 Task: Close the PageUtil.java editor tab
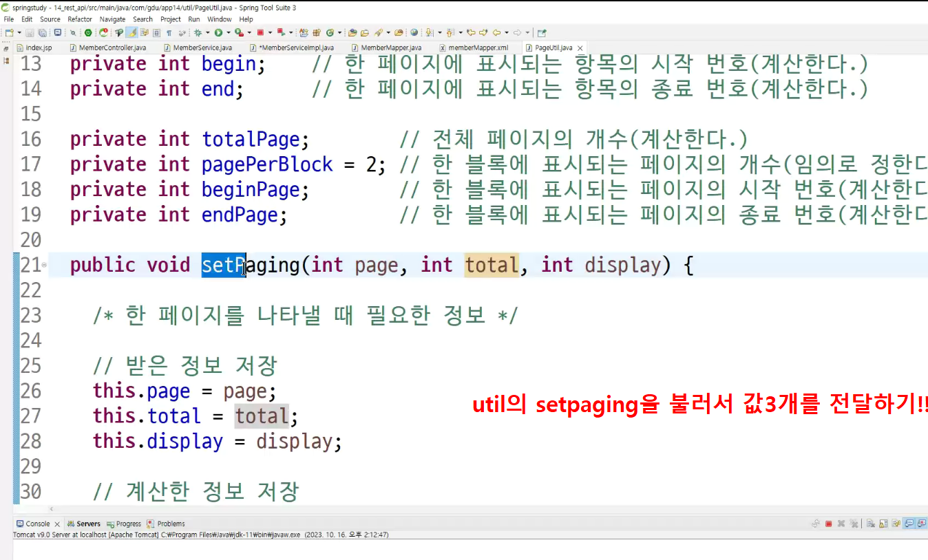click(580, 48)
